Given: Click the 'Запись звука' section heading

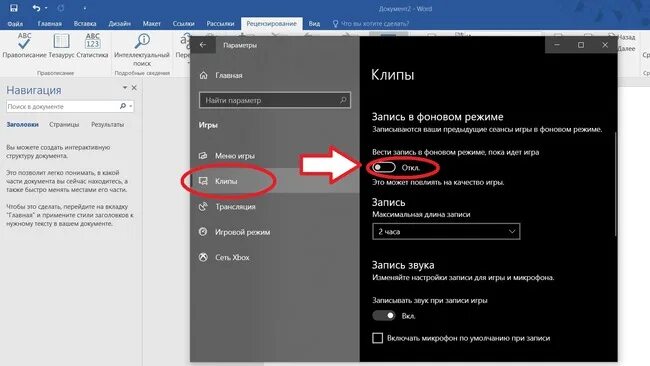Looking at the screenshot, I should point(403,265).
